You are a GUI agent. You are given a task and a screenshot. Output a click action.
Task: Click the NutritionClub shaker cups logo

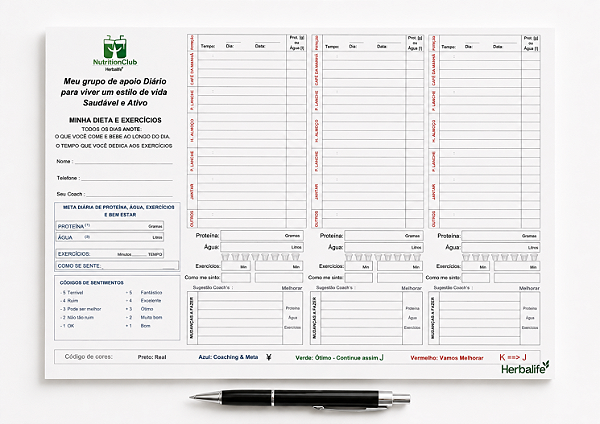(115, 47)
